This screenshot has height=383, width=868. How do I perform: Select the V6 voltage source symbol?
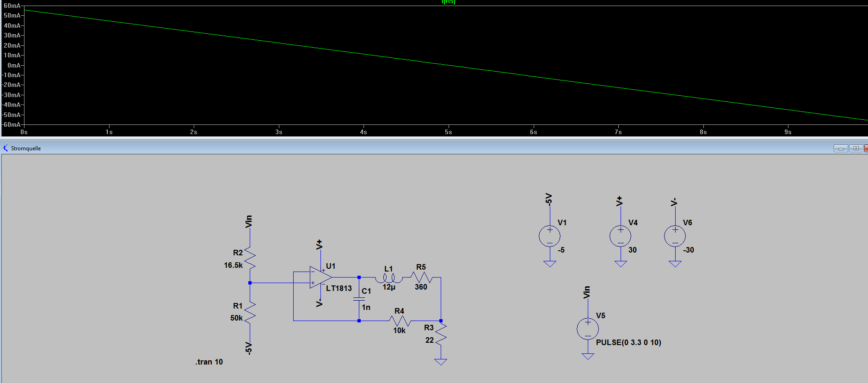(675, 236)
